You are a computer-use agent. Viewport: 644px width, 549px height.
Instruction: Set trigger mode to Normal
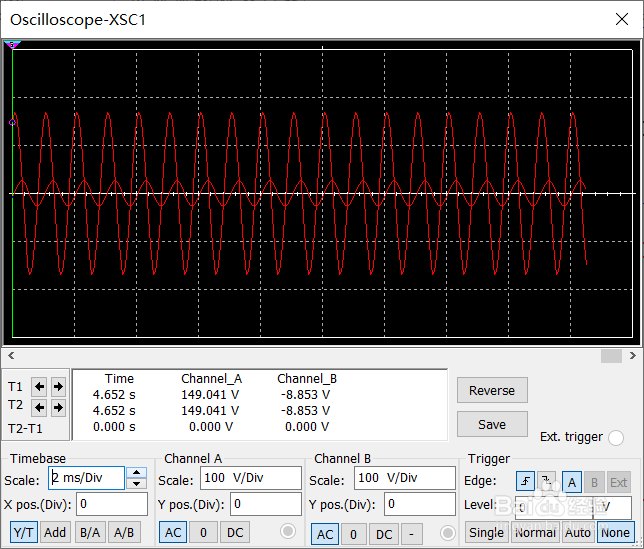[x=535, y=532]
